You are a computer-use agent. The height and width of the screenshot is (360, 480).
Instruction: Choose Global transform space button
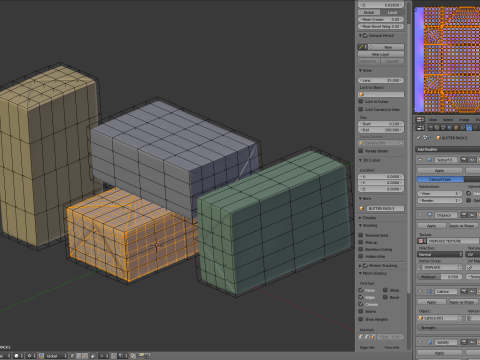369,12
